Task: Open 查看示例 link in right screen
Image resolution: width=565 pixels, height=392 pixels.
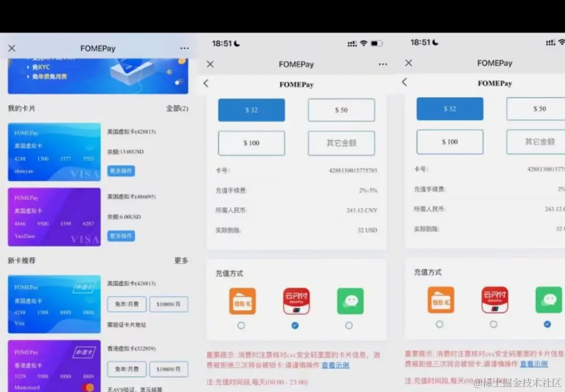Action: click(534, 364)
